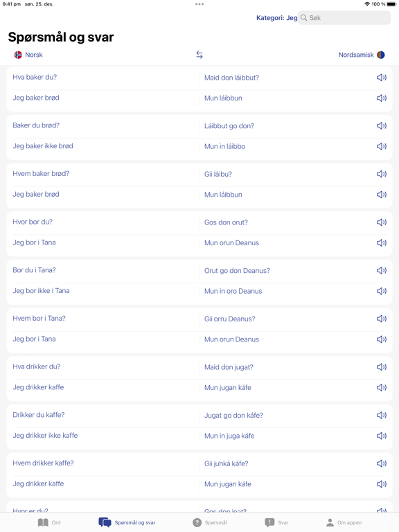Play audio for 'Gii juhká káfe?'
Screen dimensions: 399x532
[x=382, y=463]
